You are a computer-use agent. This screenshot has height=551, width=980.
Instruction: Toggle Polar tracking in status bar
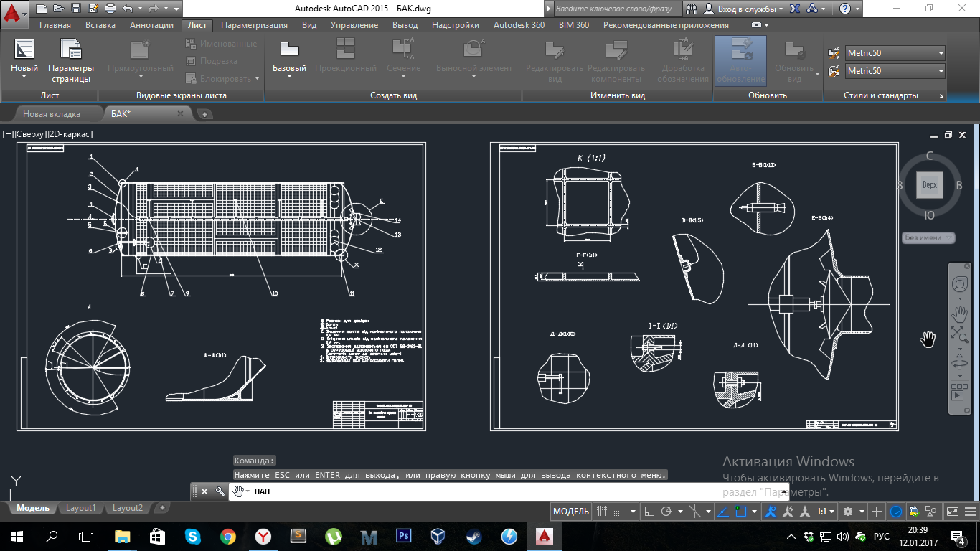click(x=666, y=512)
